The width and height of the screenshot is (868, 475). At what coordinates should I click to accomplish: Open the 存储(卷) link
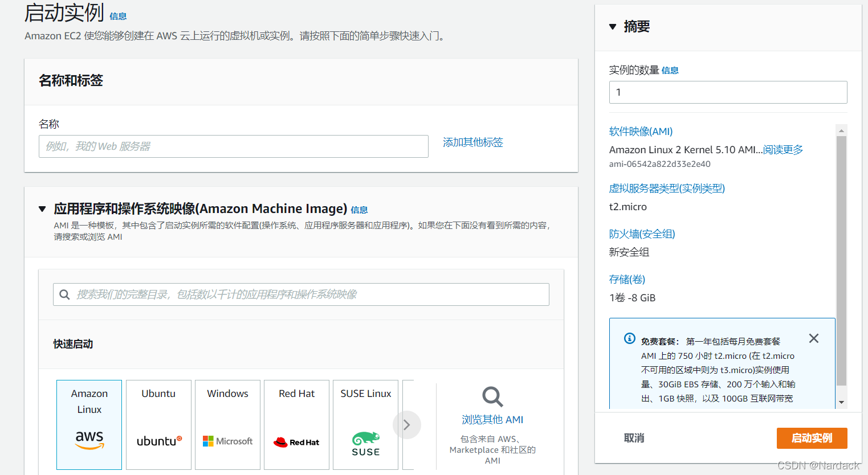click(x=627, y=279)
